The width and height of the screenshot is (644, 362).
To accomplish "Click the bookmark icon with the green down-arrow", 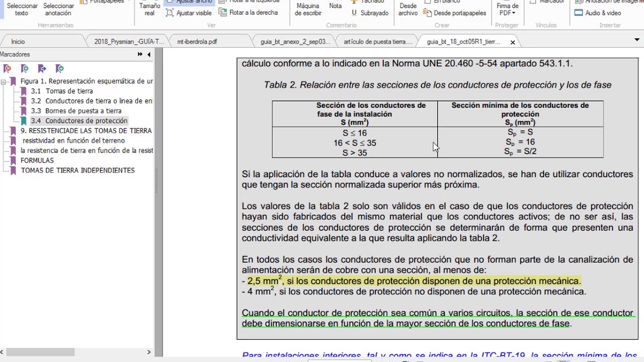I will (x=60, y=68).
